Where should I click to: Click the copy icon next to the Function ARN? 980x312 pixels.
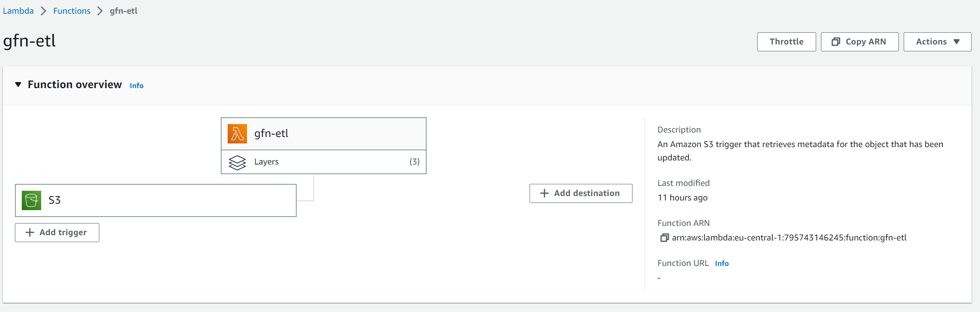664,238
